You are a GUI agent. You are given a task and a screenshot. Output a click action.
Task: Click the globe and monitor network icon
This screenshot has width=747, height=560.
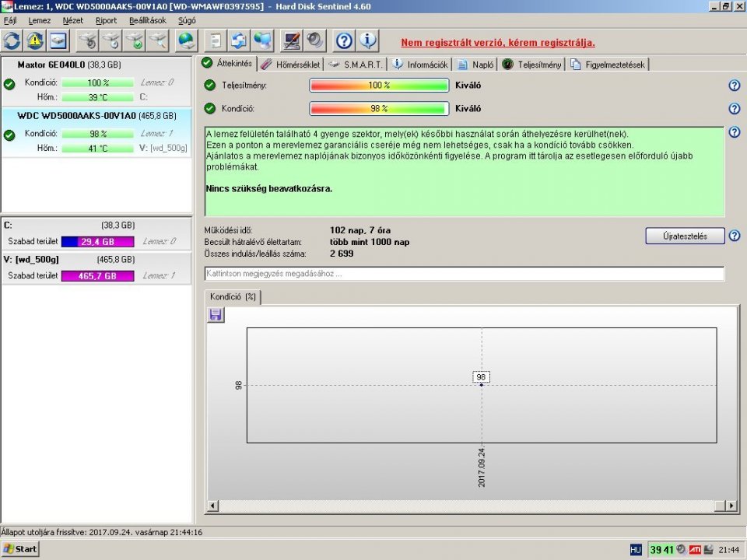point(262,41)
